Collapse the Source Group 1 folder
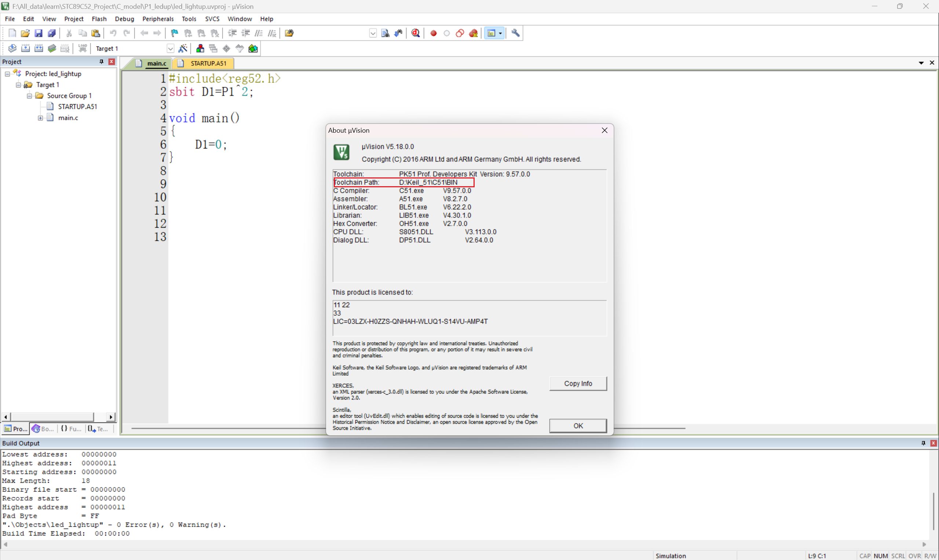The height and width of the screenshot is (560, 939). 29,96
